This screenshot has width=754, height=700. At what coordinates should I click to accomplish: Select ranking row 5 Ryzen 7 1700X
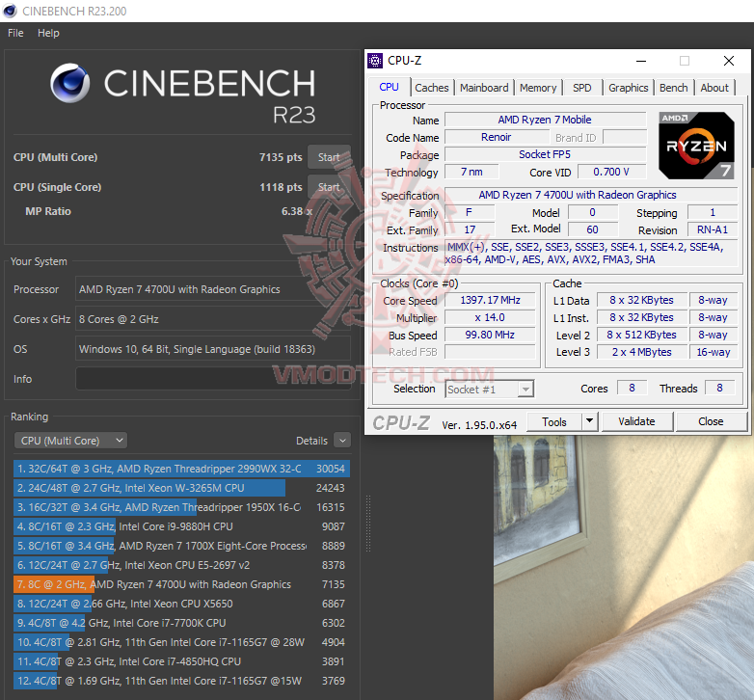[181, 546]
